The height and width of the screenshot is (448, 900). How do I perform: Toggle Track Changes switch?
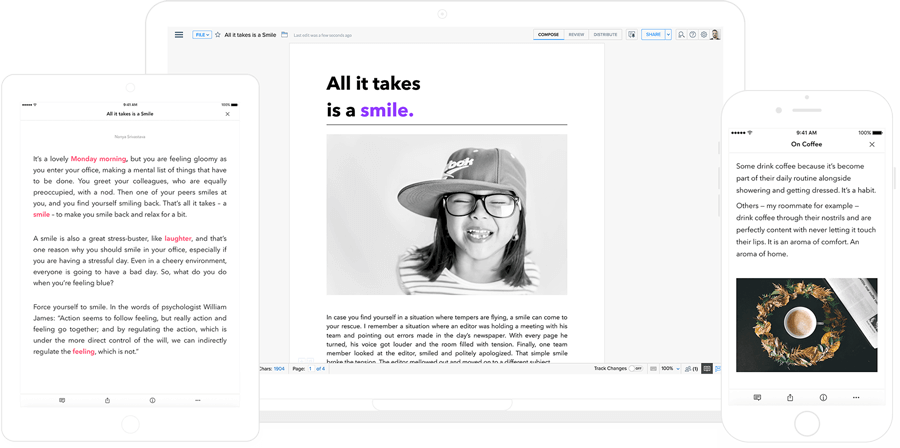pyautogui.click(x=637, y=369)
